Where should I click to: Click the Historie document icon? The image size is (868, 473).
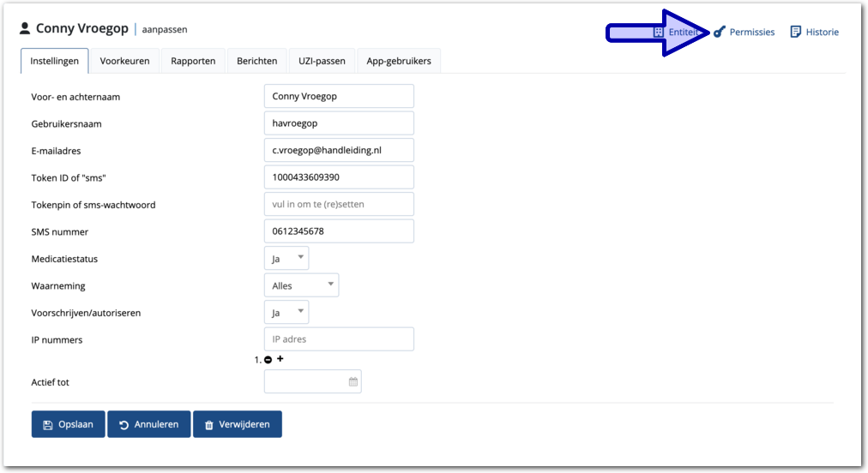coord(796,32)
